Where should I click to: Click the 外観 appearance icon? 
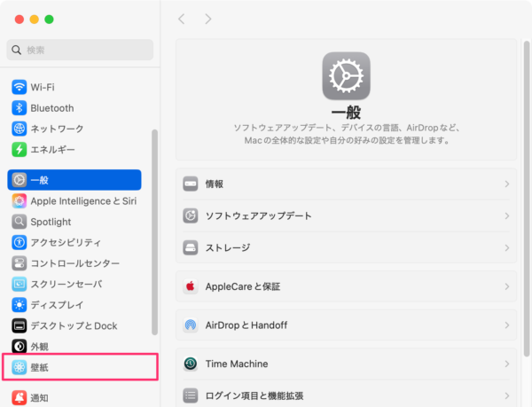[x=19, y=347]
